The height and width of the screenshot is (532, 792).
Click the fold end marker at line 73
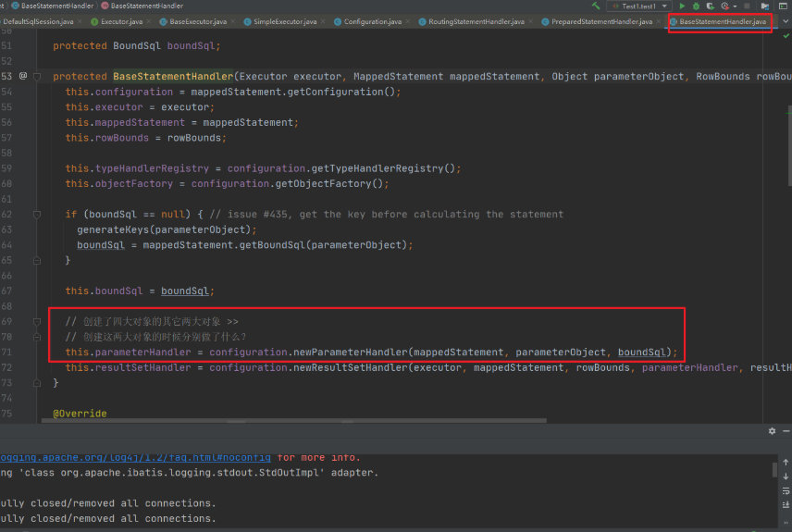[37, 383]
